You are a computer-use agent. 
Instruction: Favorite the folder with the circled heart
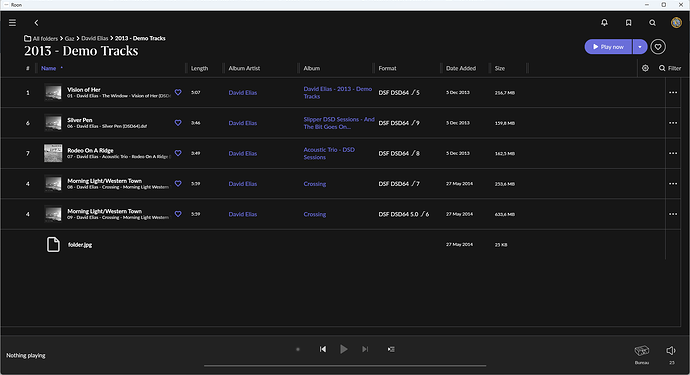click(x=658, y=47)
